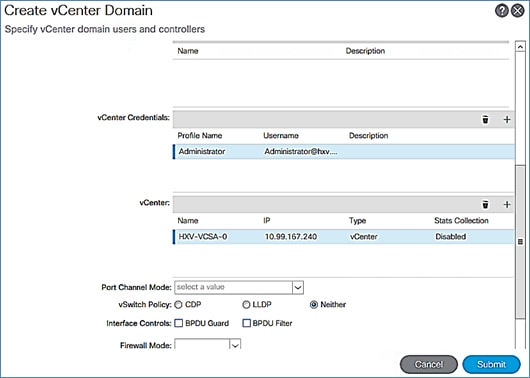This screenshot has width=530, height=378.
Task: Click IP address 10.99.167.240 cell
Action: [x=291, y=237]
